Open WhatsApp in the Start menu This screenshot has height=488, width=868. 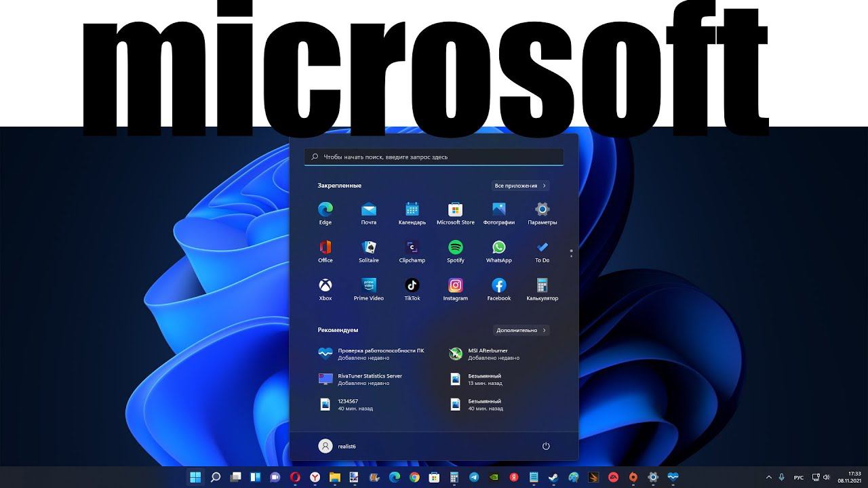[499, 251]
